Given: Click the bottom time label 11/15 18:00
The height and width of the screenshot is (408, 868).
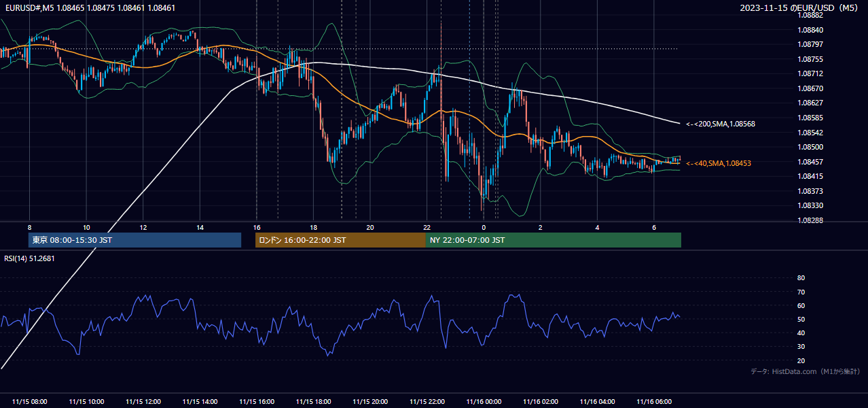Looking at the screenshot, I should pyautogui.click(x=313, y=402).
